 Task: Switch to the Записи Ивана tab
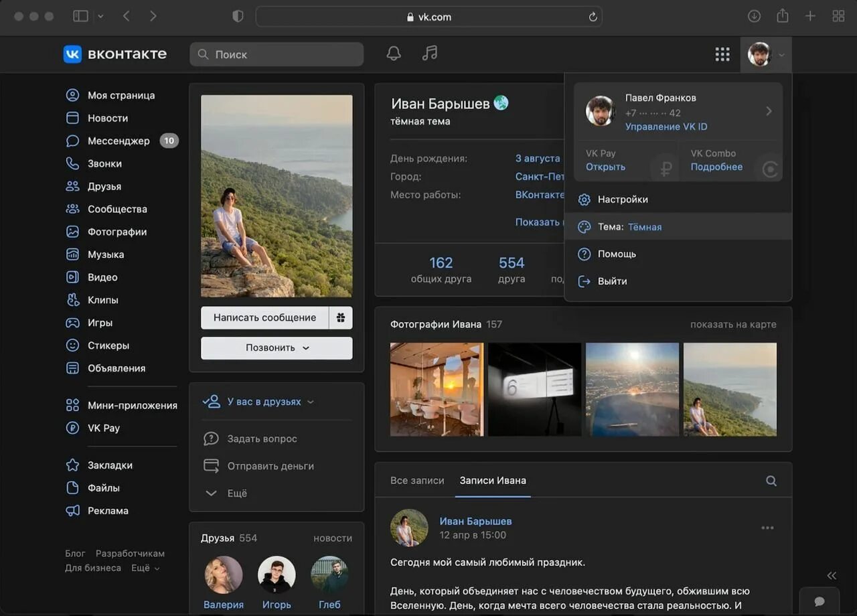pyautogui.click(x=493, y=480)
